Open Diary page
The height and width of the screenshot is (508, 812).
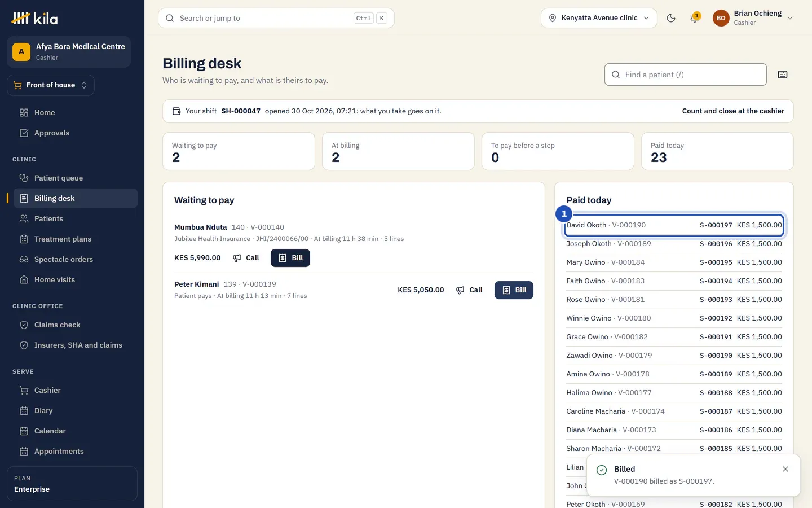tap(75, 410)
